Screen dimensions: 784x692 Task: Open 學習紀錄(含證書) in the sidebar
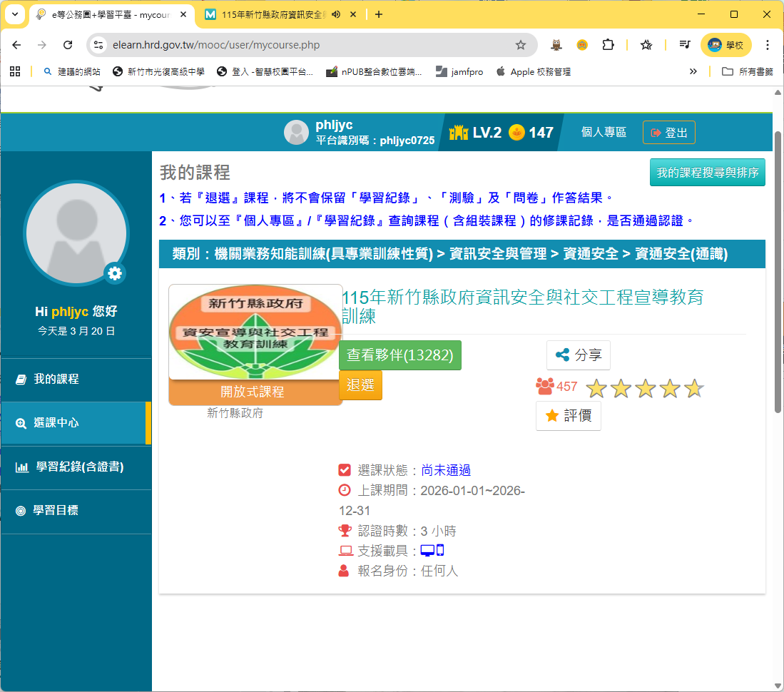click(x=79, y=467)
